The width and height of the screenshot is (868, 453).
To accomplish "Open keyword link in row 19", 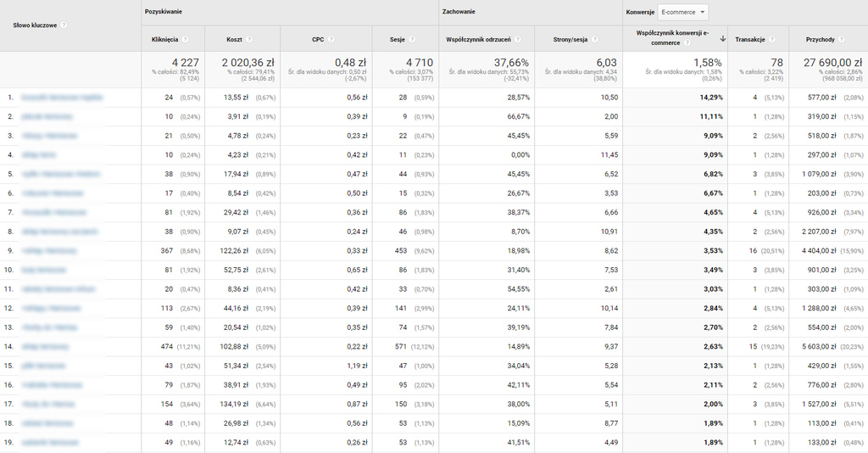I will point(50,443).
